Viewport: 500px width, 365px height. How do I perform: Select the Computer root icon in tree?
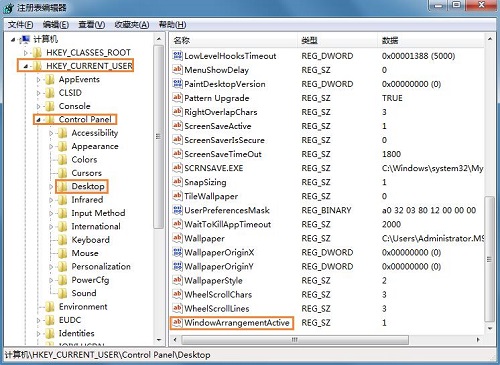(x=25, y=39)
